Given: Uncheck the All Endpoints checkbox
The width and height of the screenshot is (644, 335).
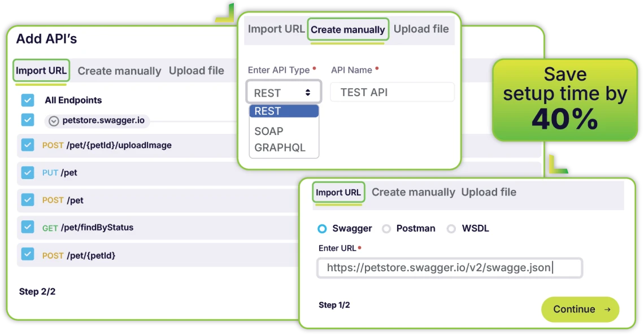Looking at the screenshot, I should [x=28, y=100].
